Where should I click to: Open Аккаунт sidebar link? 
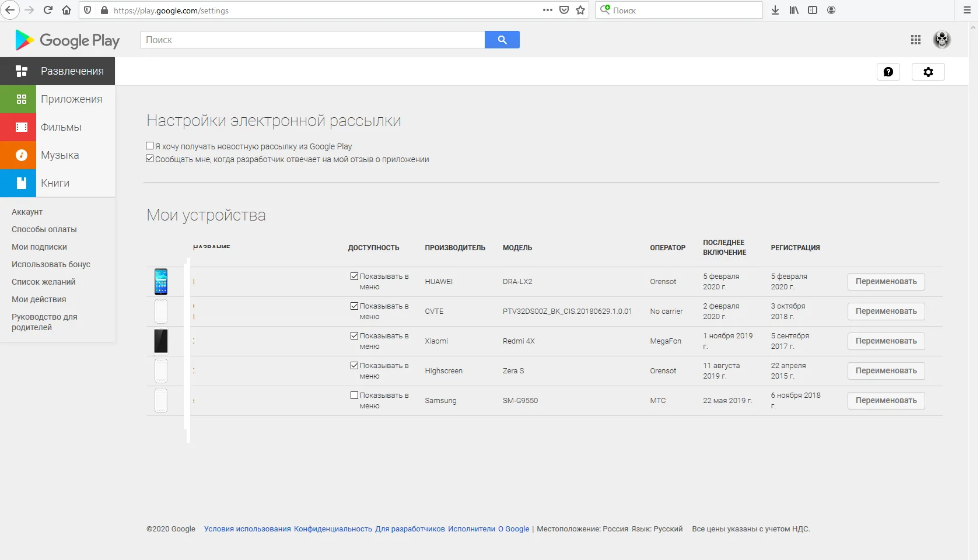27,212
